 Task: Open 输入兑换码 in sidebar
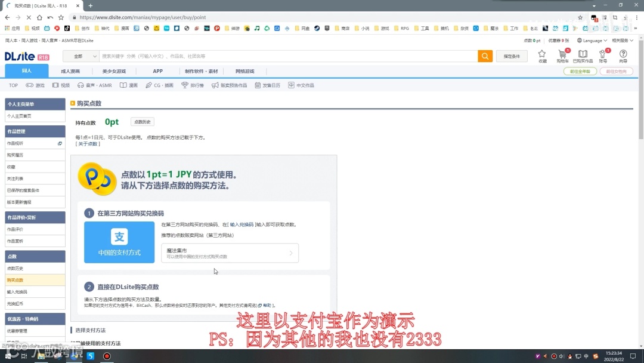[x=35, y=292]
